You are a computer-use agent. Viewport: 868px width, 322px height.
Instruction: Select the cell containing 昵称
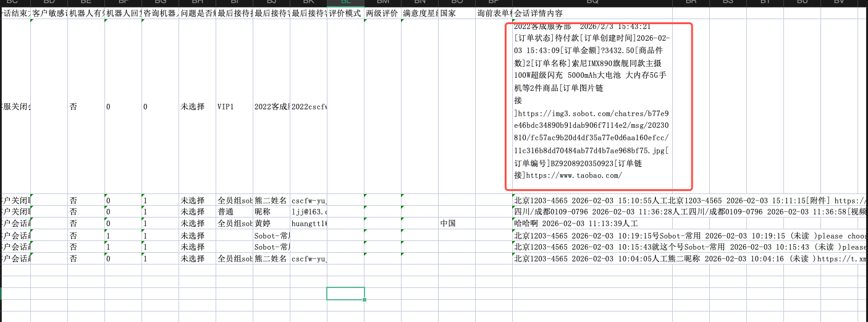(271, 212)
